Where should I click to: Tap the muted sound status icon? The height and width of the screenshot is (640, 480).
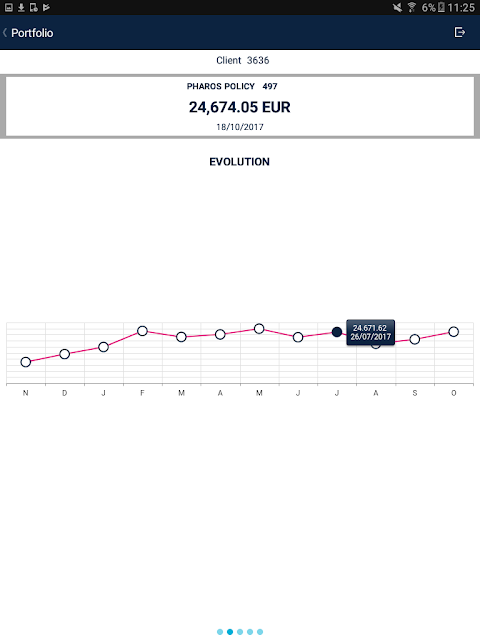tap(397, 7)
